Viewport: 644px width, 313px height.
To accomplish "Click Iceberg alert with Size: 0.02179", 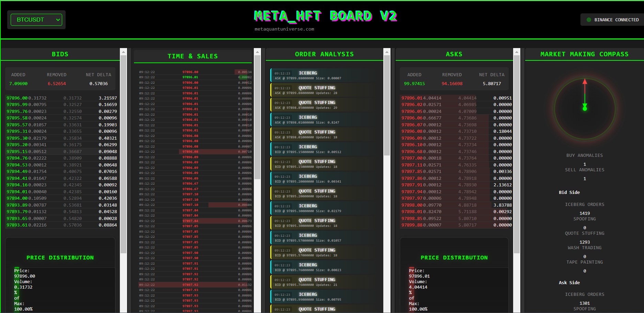I will coord(325,208).
